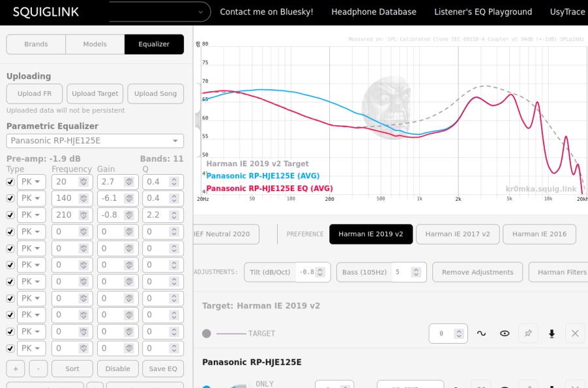
Task: Click the gray target color dot
Action: pyautogui.click(x=207, y=334)
